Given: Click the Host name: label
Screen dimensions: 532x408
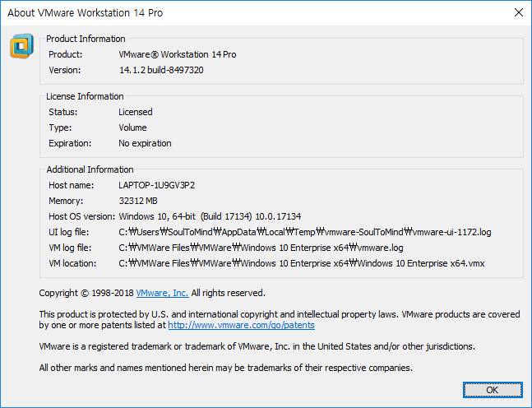Looking at the screenshot, I should click(x=72, y=185).
